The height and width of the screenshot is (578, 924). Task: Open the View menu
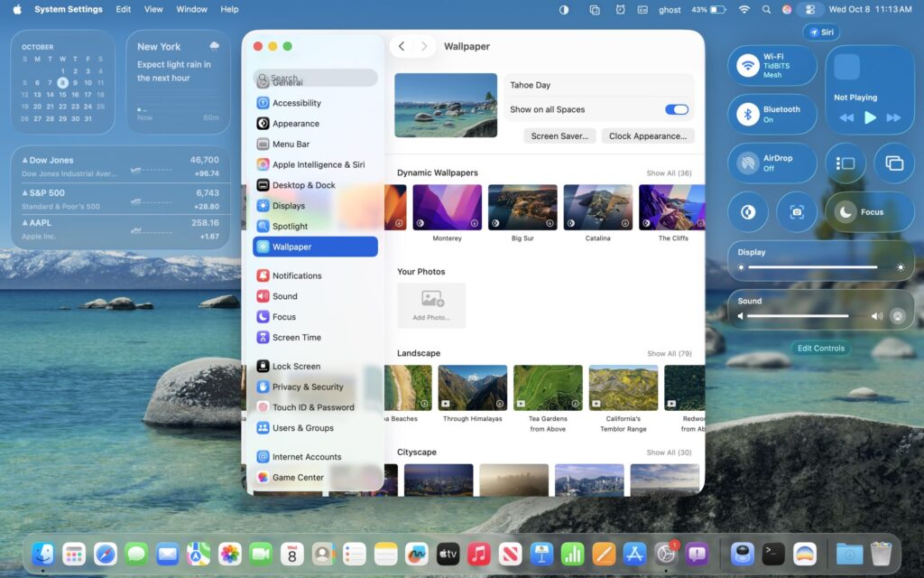153,9
